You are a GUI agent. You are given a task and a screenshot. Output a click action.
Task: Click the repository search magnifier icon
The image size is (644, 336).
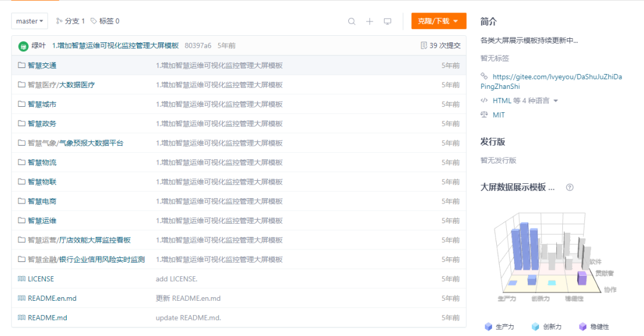pos(352,21)
